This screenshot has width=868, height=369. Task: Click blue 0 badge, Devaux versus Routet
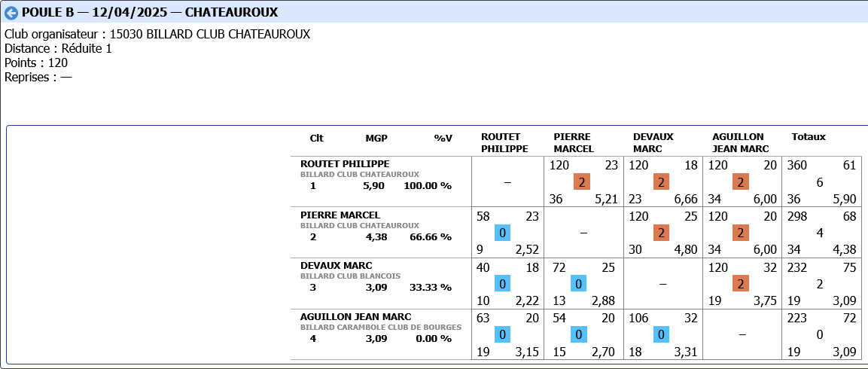click(502, 284)
